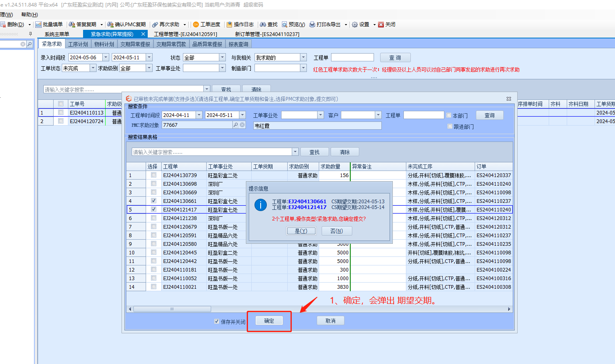Click the magnifier icon in the left search box
615x364 pixels.
coord(29,44)
